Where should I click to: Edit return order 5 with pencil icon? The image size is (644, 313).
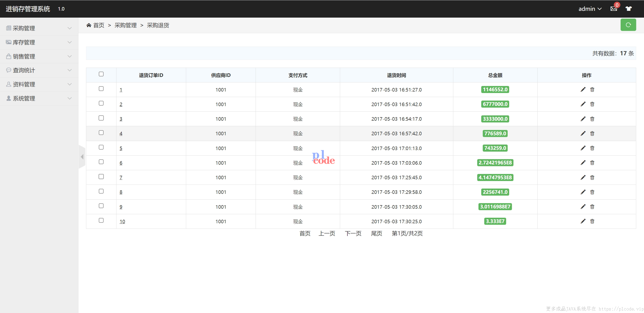pos(583,148)
